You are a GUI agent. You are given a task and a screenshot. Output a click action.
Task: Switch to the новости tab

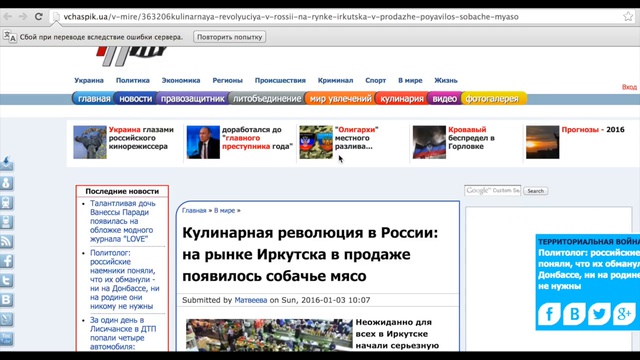click(136, 99)
